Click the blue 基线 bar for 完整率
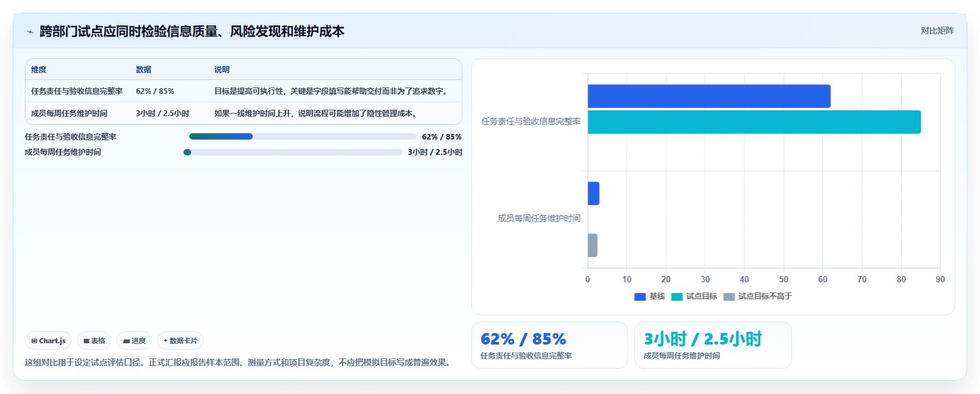This screenshot has width=980, height=394. (x=709, y=96)
